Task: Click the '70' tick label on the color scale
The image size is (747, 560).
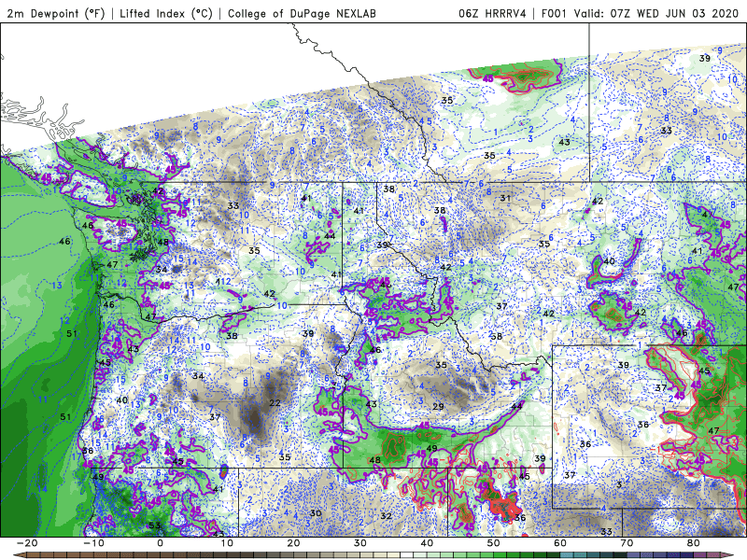Action: tap(627, 543)
